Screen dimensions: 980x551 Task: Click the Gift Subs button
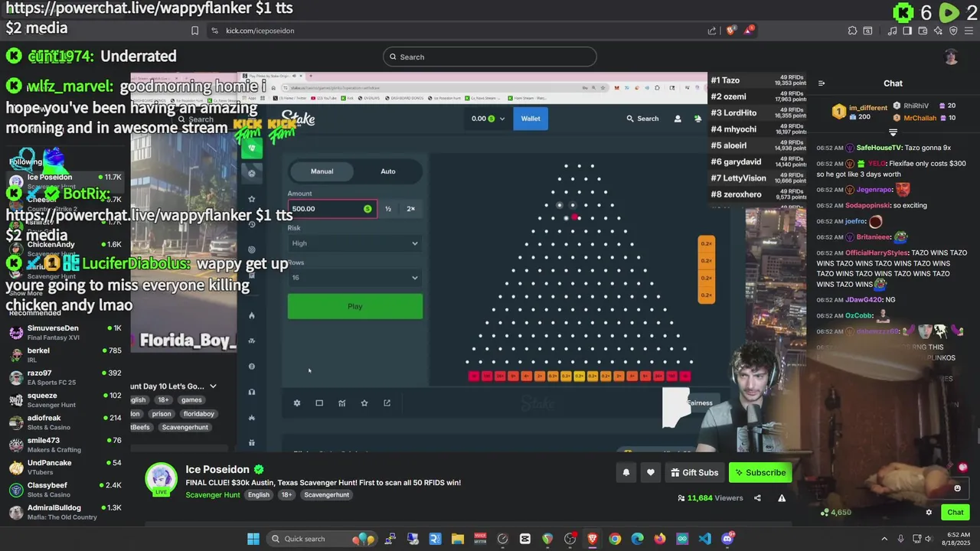694,473
